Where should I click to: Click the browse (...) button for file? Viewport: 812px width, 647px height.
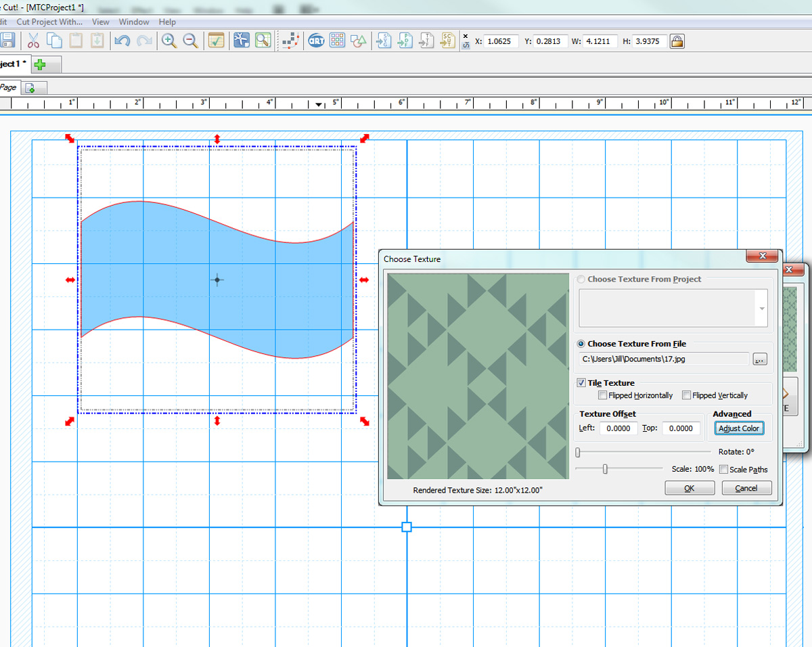pyautogui.click(x=759, y=359)
